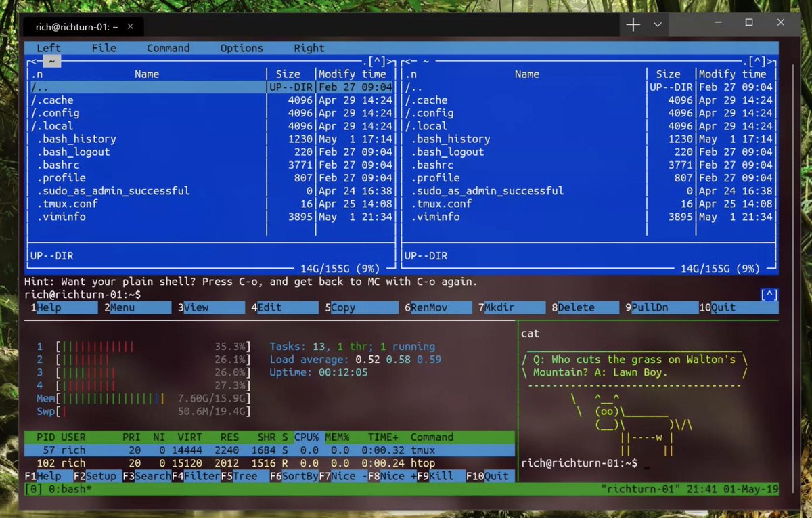Select the rich@richturn-01 terminal tab
This screenshot has width=812, height=518.
83,27
